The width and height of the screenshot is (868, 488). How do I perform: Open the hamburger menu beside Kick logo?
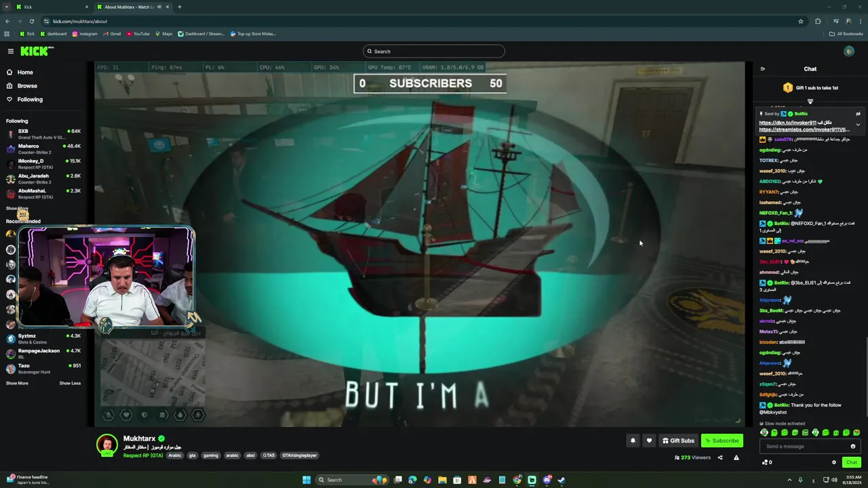pos(11,52)
